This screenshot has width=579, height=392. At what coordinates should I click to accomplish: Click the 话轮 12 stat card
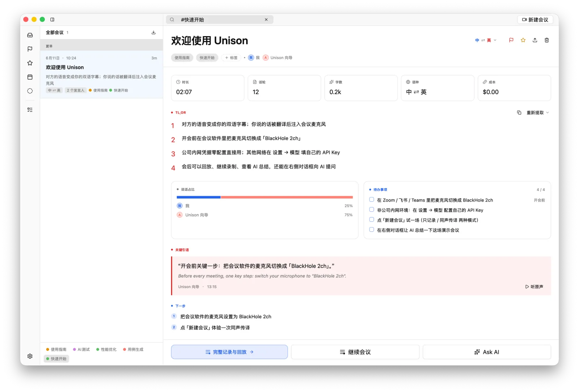pyautogui.click(x=284, y=88)
